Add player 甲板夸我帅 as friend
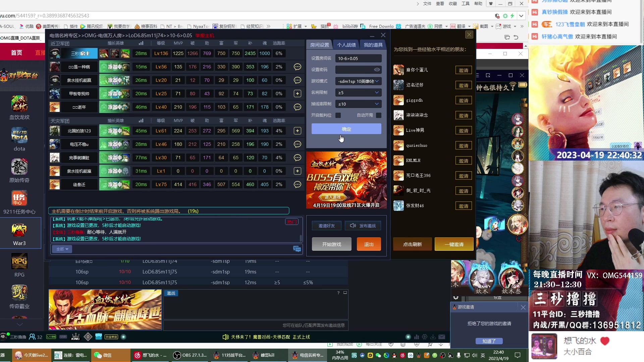This screenshot has height=362, width=644. click(x=297, y=94)
